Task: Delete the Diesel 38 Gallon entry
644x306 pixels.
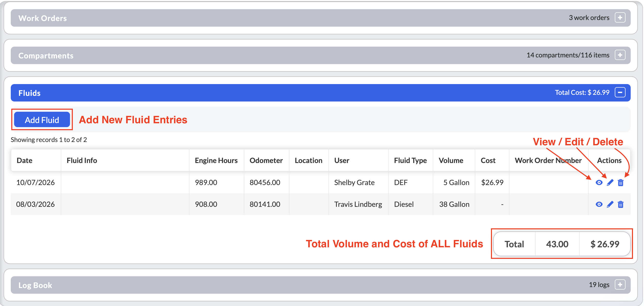Action: pyautogui.click(x=621, y=204)
